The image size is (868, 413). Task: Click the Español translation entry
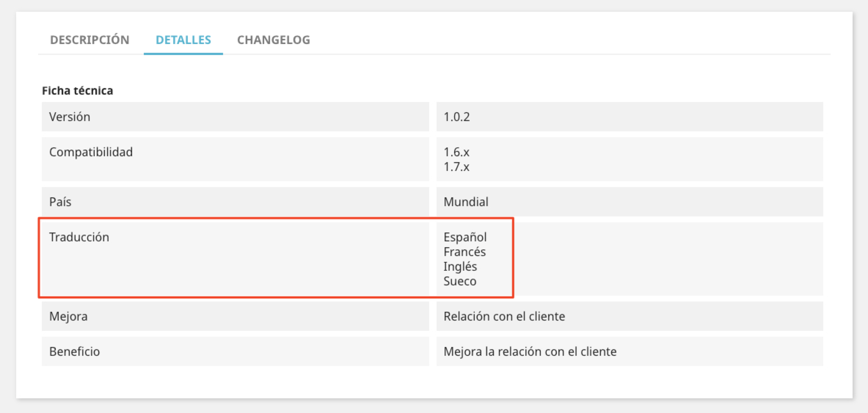tap(465, 237)
